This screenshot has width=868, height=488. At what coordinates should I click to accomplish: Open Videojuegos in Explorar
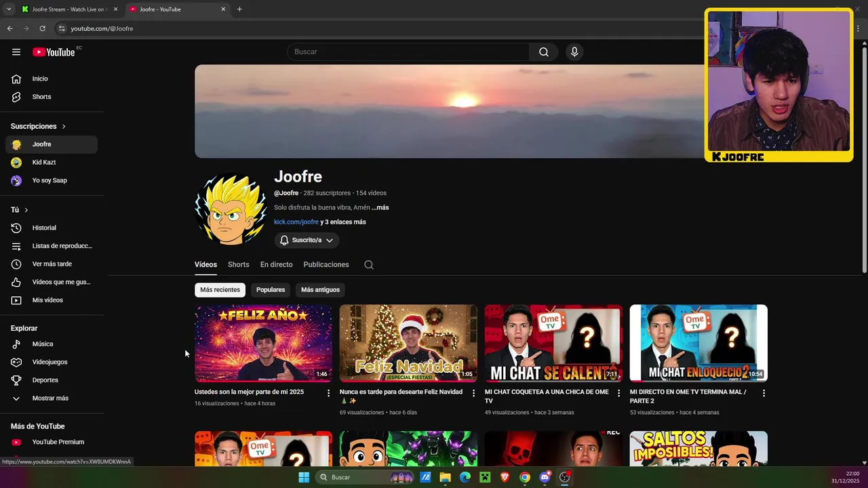tap(52, 362)
